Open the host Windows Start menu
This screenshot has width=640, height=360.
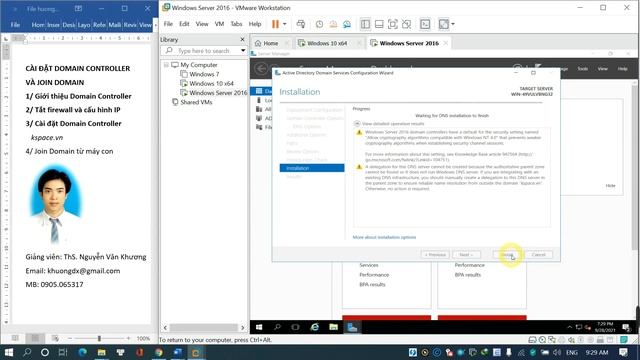[9, 352]
